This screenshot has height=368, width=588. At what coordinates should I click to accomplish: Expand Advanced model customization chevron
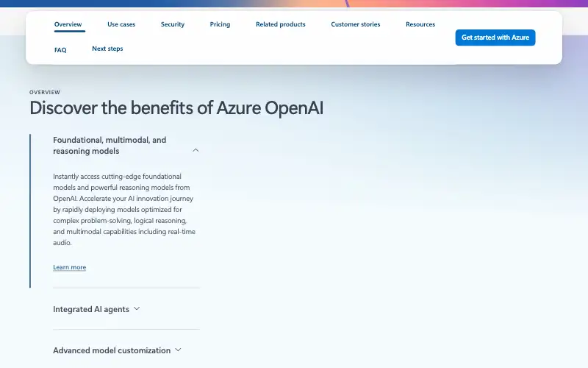click(178, 350)
